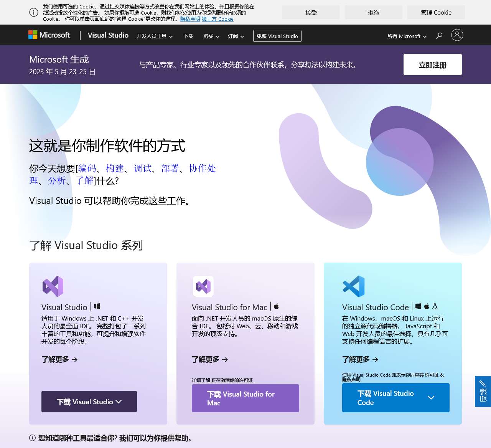Click the 隐私声明 link in cookie banner

pos(190,19)
